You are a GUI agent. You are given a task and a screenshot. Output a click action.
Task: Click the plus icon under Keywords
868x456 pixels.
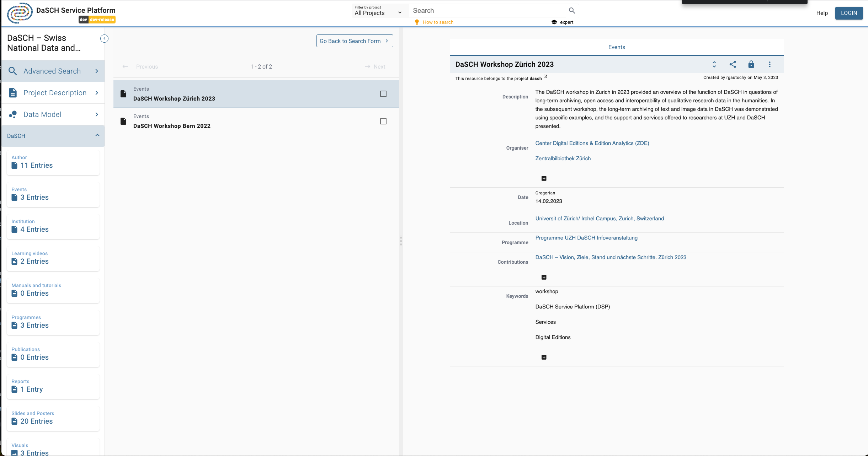[544, 357]
